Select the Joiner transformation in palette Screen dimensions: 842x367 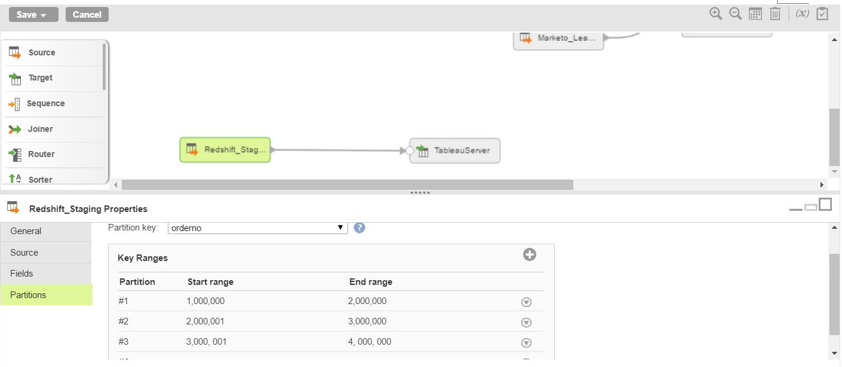[54, 129]
